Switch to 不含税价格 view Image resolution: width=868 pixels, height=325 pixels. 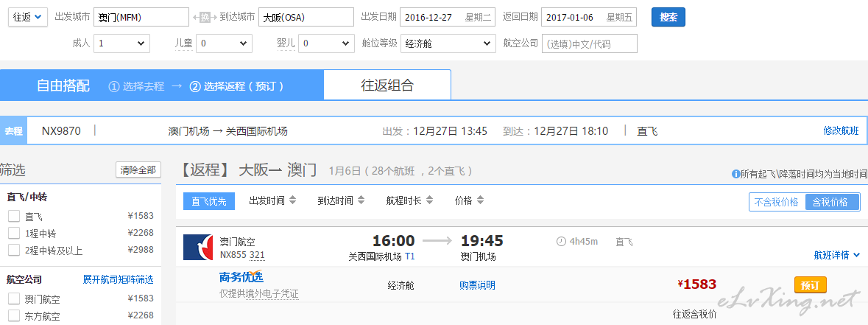point(777,202)
